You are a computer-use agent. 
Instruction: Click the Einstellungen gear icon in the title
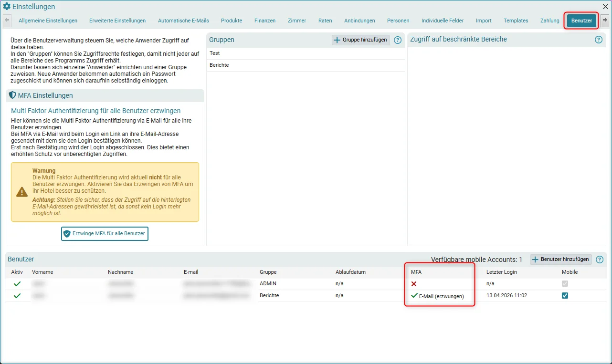(x=7, y=7)
